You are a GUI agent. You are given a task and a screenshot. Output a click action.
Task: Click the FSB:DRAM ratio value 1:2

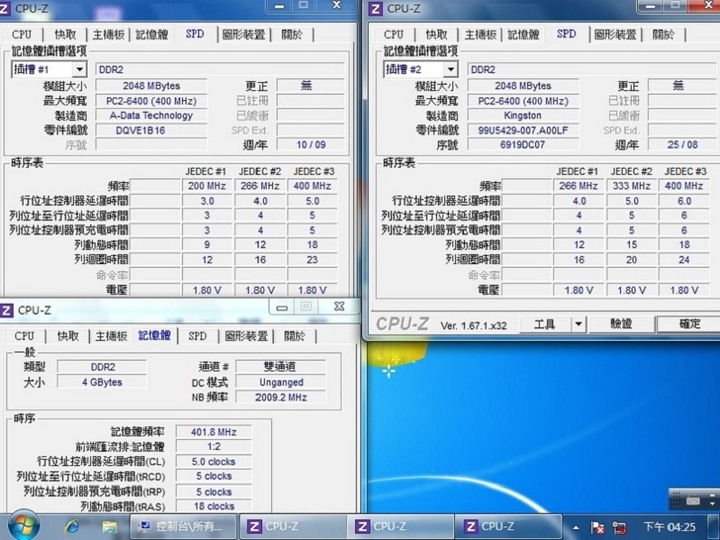coord(214,447)
